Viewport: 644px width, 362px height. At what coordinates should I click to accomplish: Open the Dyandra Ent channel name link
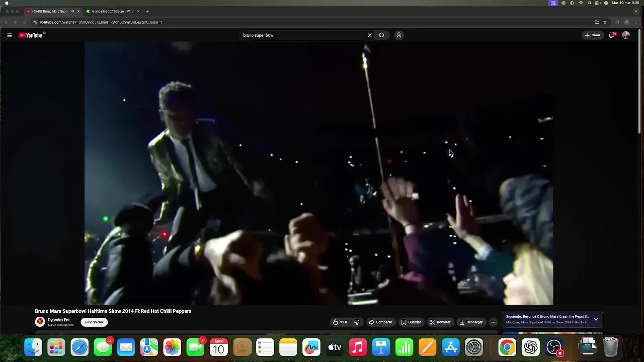pyautogui.click(x=59, y=320)
